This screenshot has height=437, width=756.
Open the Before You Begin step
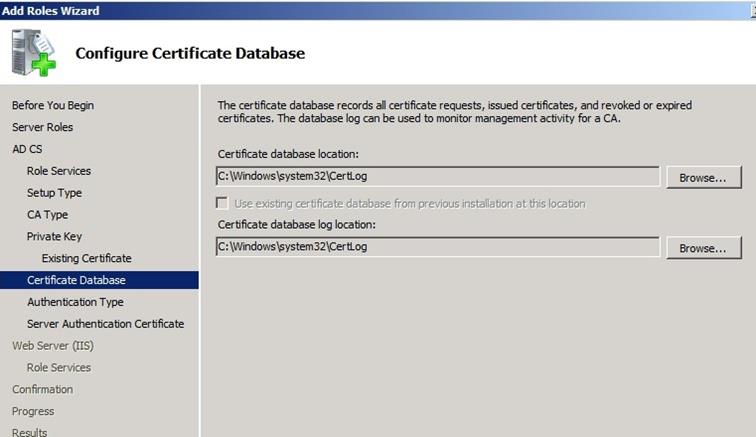click(53, 105)
